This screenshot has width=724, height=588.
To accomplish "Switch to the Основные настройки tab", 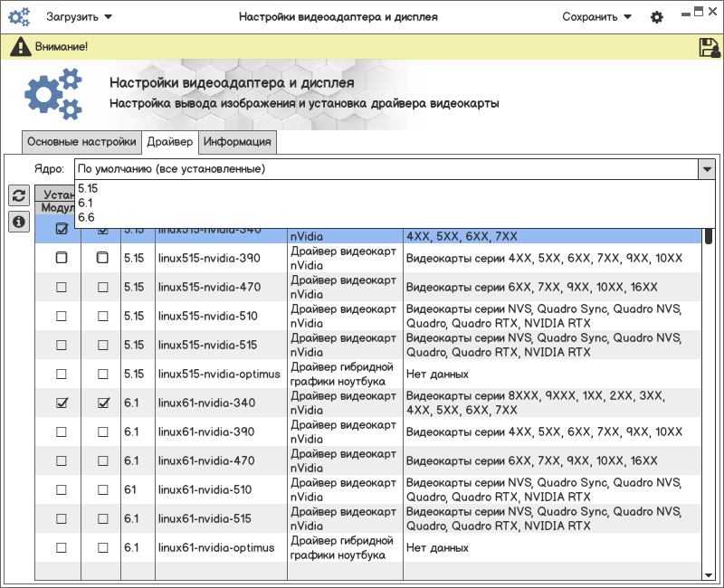I will coord(81,142).
